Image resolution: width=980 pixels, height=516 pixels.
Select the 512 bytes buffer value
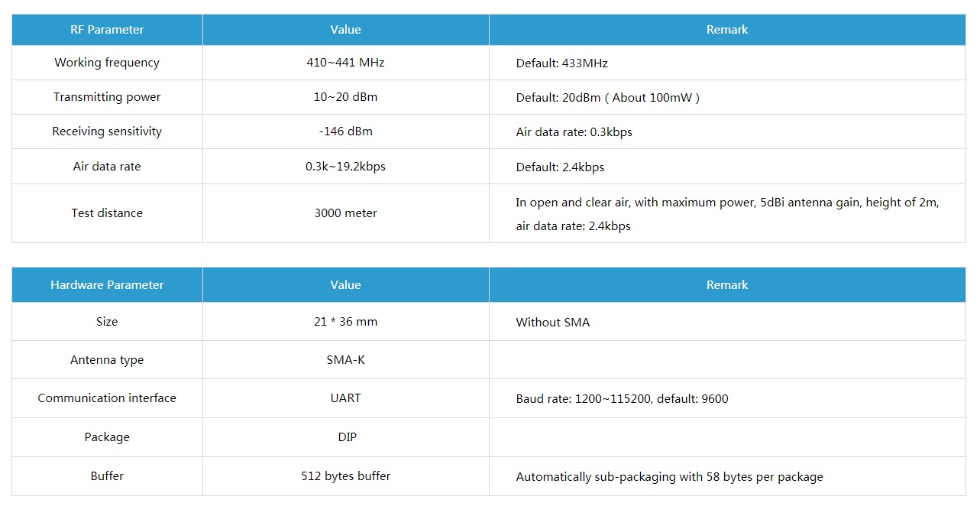(x=345, y=476)
